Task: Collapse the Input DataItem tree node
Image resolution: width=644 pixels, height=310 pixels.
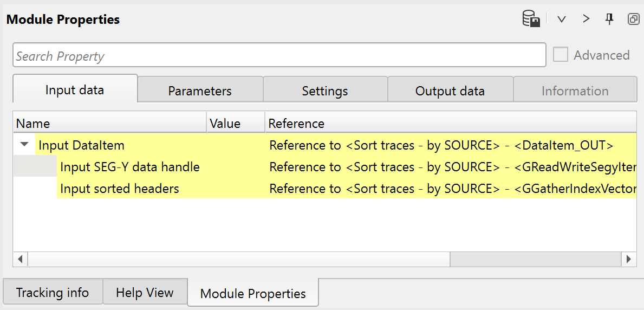Action: (24, 145)
